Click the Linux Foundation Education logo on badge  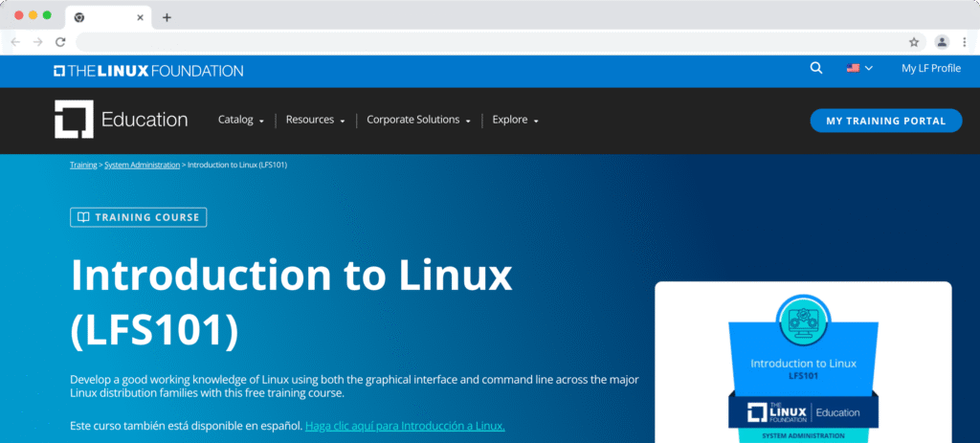pyautogui.click(x=803, y=412)
